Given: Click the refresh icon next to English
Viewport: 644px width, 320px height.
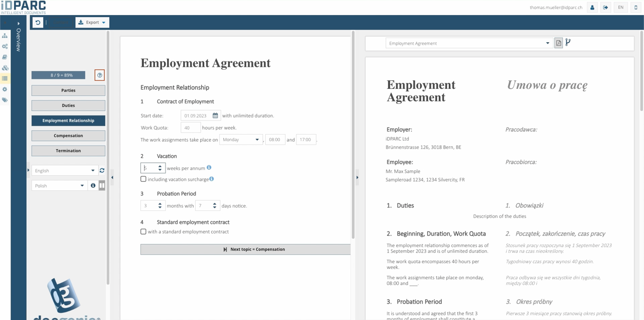Looking at the screenshot, I should pos(102,171).
